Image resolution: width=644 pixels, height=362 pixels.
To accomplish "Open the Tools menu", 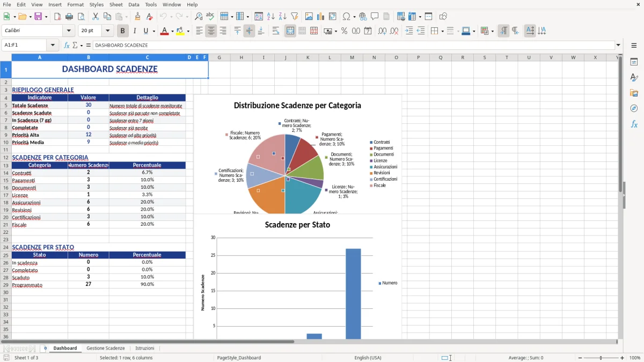I will pyautogui.click(x=151, y=4).
